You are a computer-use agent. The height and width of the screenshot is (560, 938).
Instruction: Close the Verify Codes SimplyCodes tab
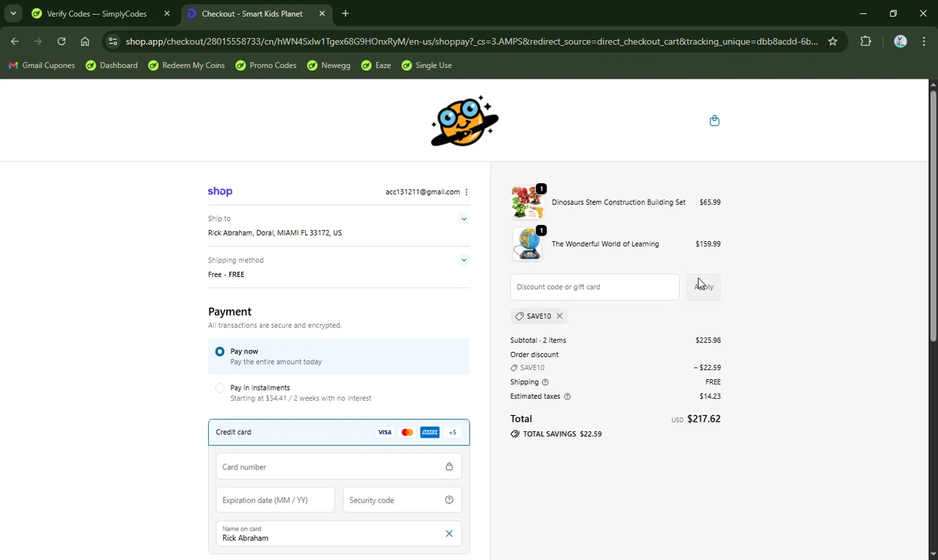tap(167, 13)
